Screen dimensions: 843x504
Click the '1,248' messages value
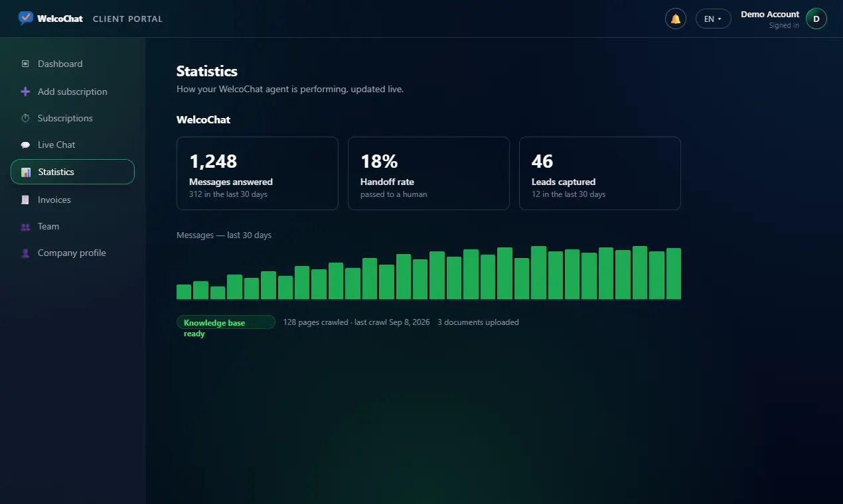click(x=213, y=161)
